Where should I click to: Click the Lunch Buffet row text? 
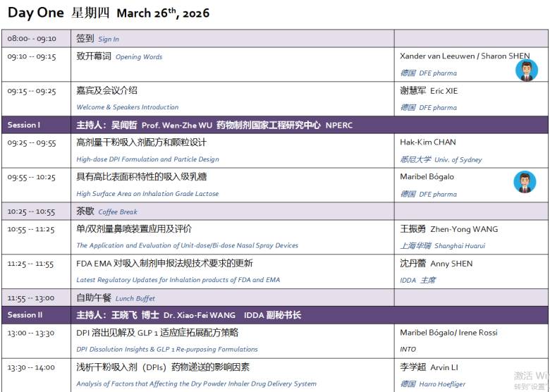point(134,299)
